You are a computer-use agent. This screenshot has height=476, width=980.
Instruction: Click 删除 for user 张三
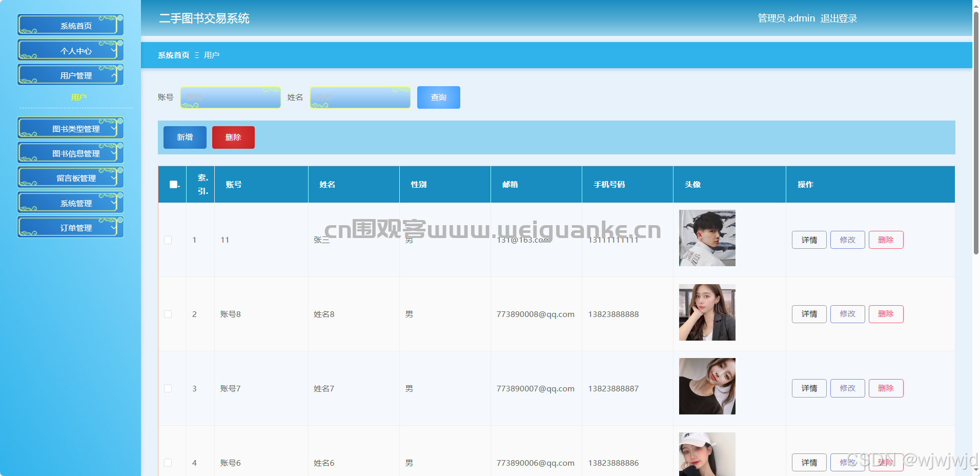click(886, 240)
